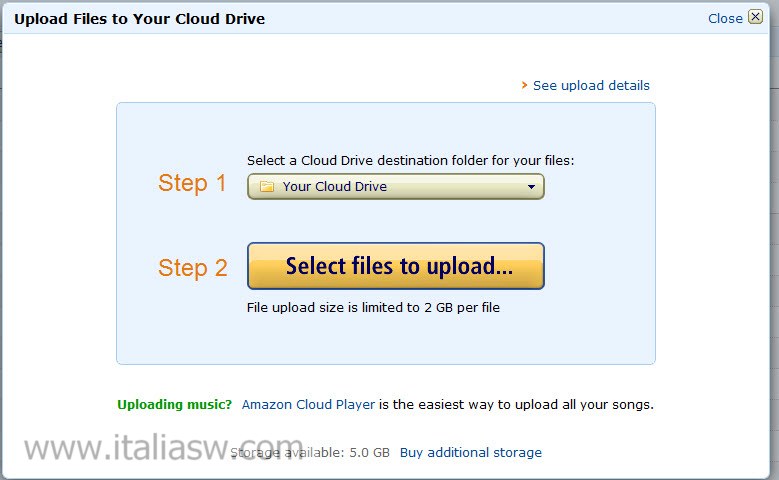Click the destination folder instruction text

410,160
